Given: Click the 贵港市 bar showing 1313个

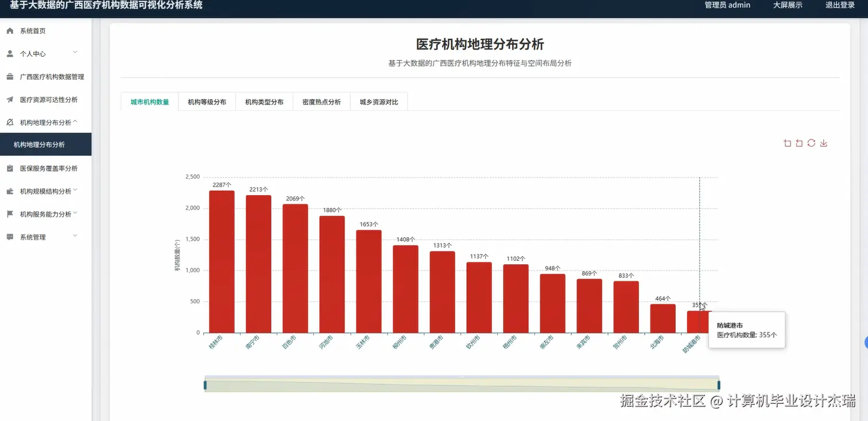Looking at the screenshot, I should [x=442, y=292].
